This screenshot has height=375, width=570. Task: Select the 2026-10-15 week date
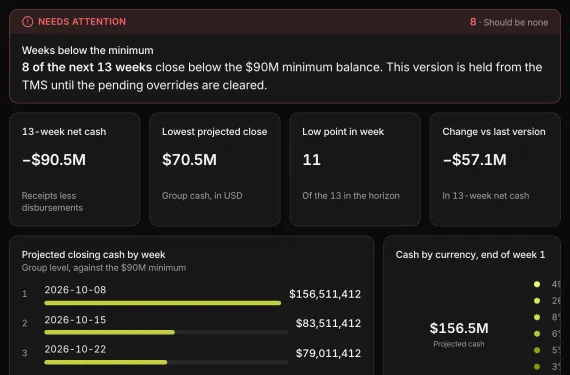point(75,320)
